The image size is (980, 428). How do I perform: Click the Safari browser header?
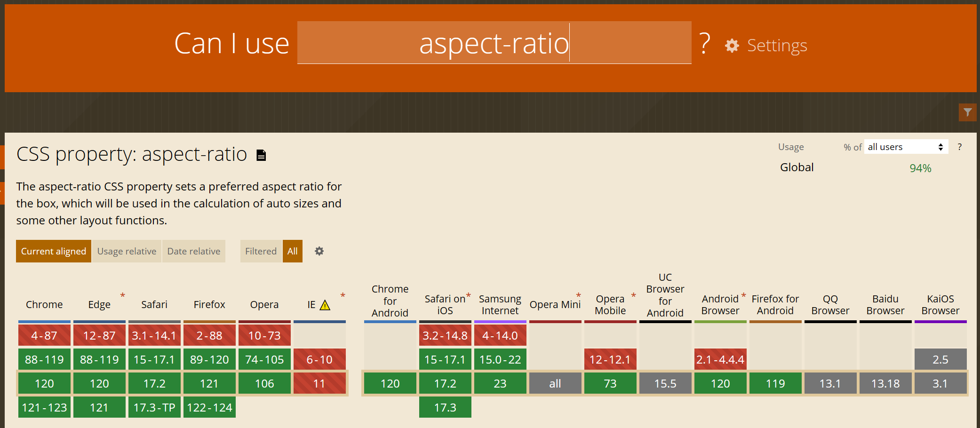tap(154, 305)
